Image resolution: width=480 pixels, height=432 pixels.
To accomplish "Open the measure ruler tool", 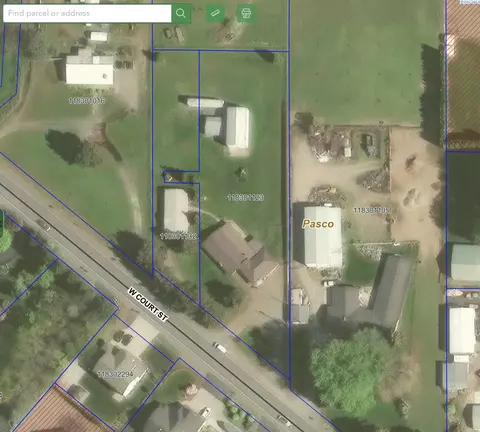I will (215, 13).
